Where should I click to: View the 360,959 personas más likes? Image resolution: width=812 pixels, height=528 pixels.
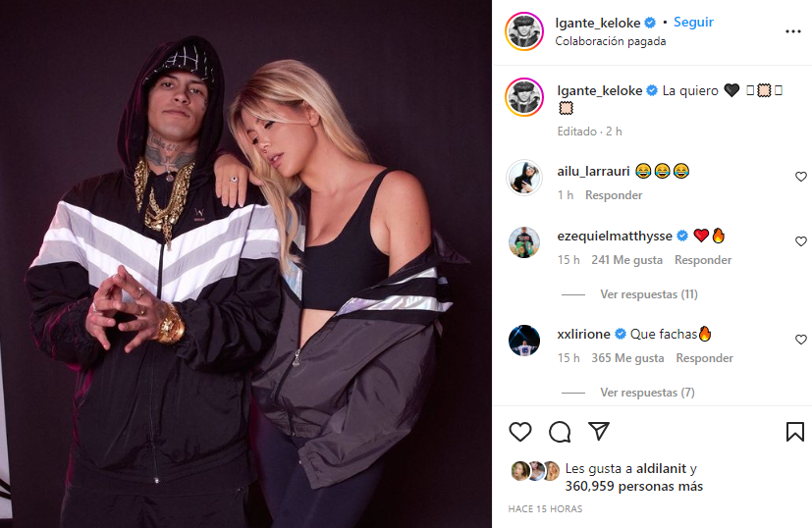click(634, 486)
